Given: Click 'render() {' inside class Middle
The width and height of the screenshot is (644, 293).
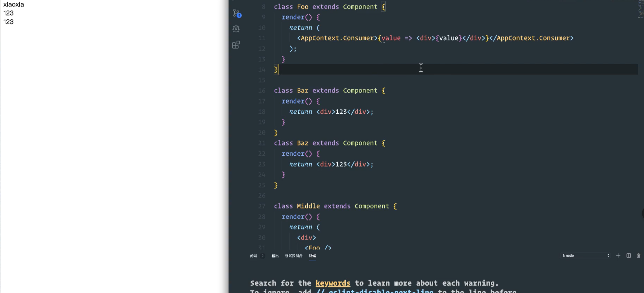Looking at the screenshot, I should (x=301, y=217).
